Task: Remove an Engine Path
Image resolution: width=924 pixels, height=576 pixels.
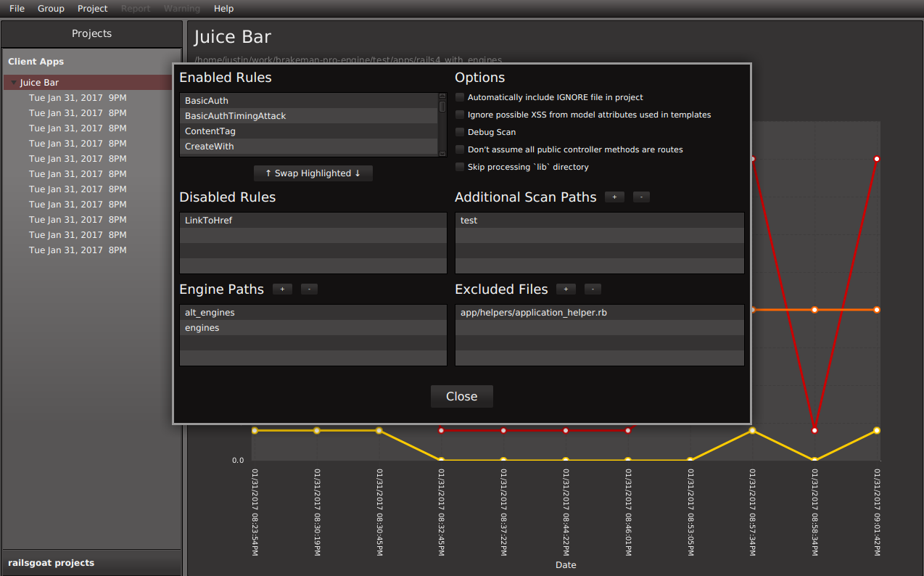Action: click(309, 289)
